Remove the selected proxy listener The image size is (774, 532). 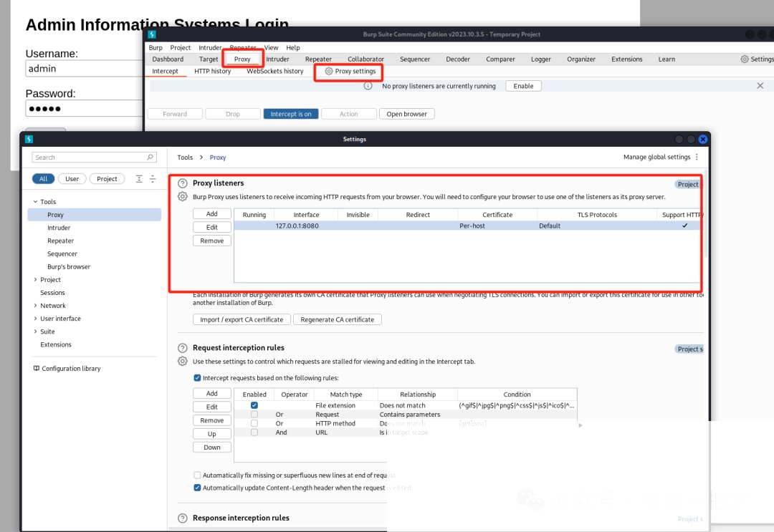point(211,241)
